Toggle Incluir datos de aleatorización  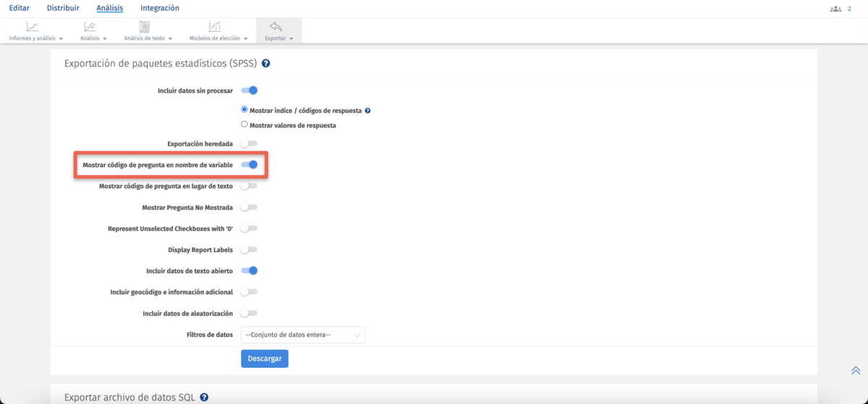coord(249,313)
